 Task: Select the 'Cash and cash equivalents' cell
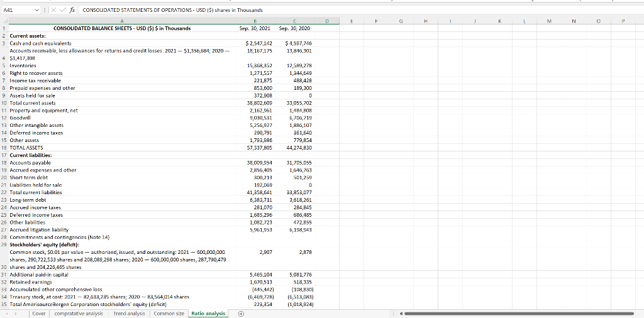[121, 43]
